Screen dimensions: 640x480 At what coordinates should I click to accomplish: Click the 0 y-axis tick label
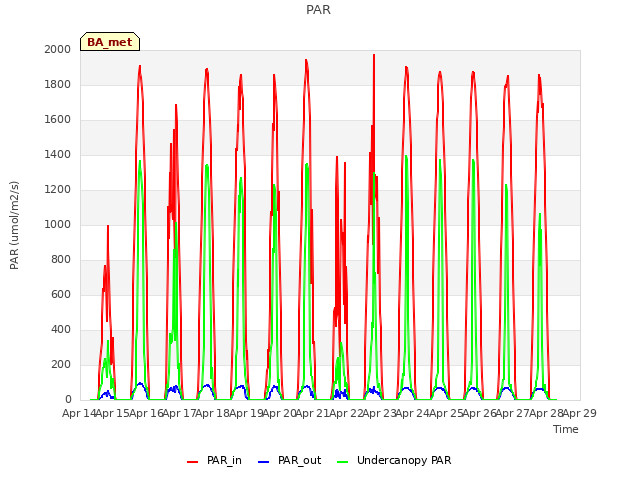68,400
